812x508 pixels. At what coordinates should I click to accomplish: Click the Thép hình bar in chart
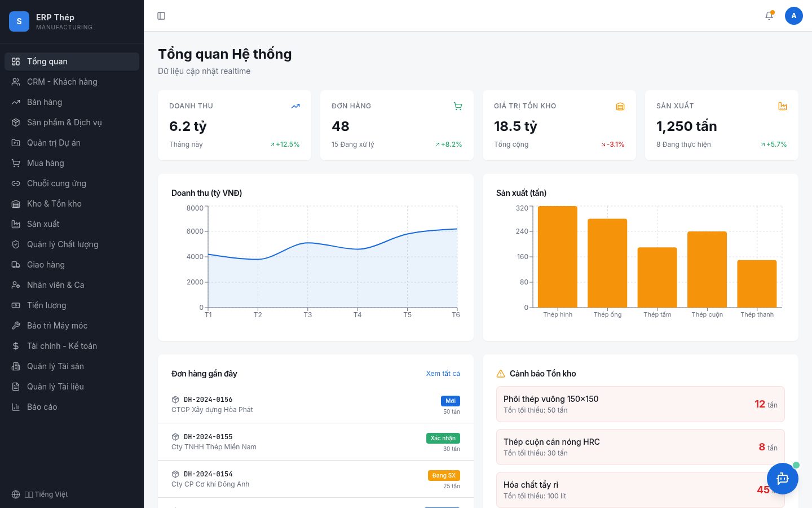[x=558, y=257]
